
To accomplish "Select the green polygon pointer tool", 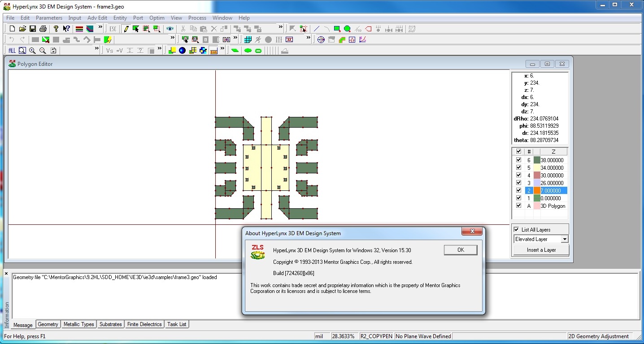I will point(136,29).
